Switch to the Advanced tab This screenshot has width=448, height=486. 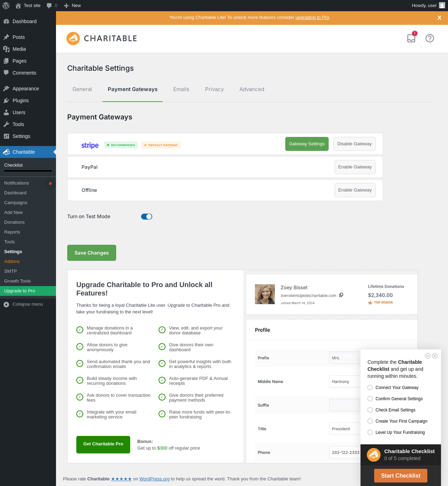(x=252, y=89)
